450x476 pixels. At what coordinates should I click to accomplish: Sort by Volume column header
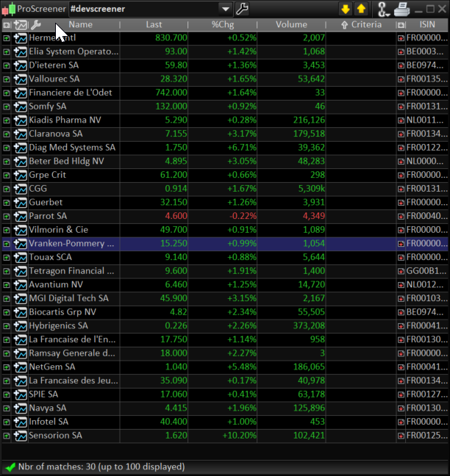(291, 24)
